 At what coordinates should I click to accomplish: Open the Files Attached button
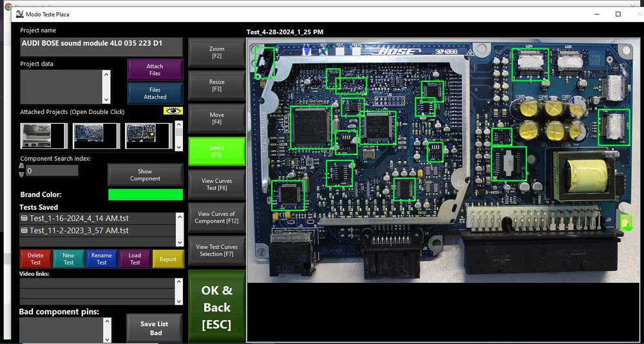pos(155,93)
